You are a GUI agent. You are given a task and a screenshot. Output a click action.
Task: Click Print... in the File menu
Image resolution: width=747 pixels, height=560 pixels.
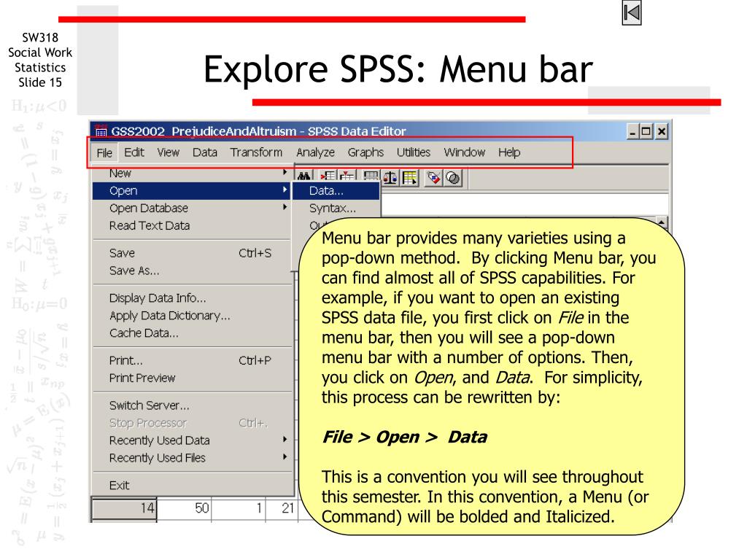(x=192, y=360)
